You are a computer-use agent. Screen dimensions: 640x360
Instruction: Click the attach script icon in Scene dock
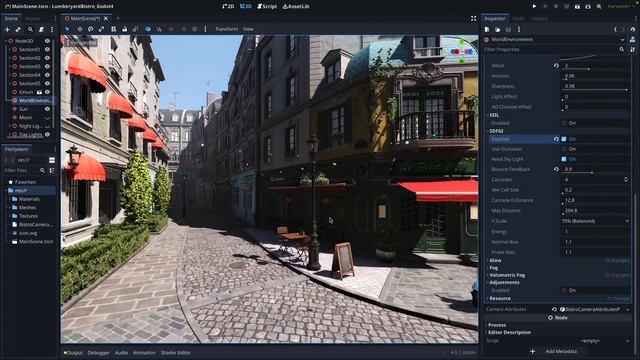[x=41, y=29]
